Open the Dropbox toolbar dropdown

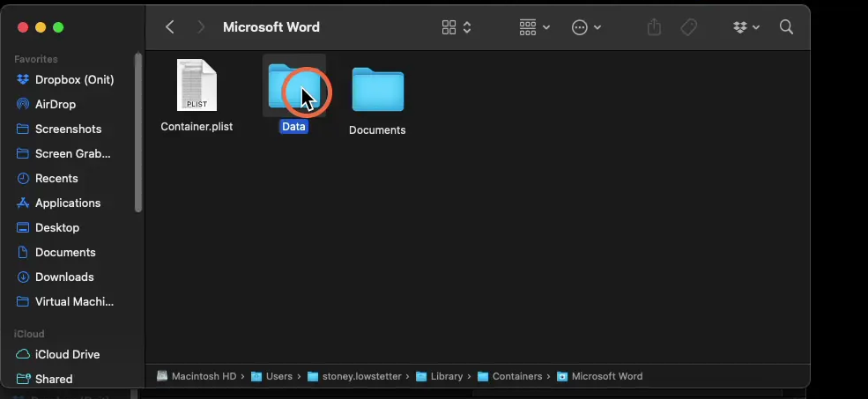point(746,27)
